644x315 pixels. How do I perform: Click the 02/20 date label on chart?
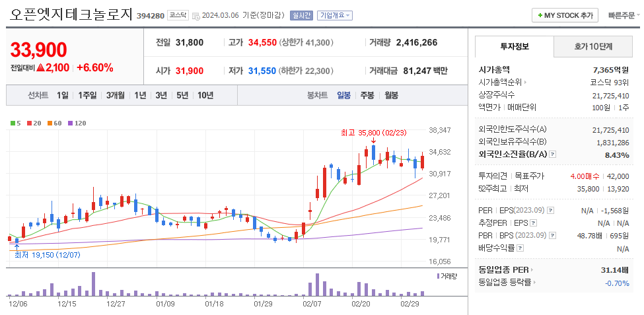[361, 304]
